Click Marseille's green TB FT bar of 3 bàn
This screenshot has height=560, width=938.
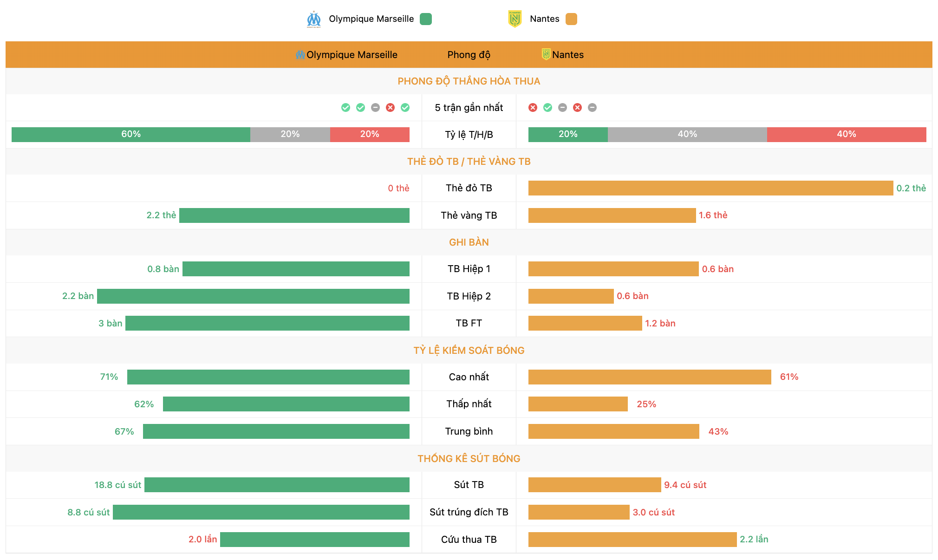pos(267,323)
